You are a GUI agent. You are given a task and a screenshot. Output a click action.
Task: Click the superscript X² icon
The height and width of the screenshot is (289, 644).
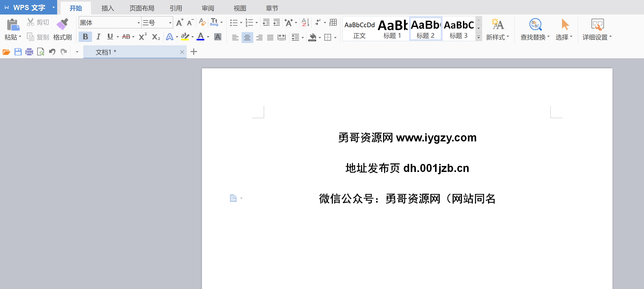click(143, 37)
